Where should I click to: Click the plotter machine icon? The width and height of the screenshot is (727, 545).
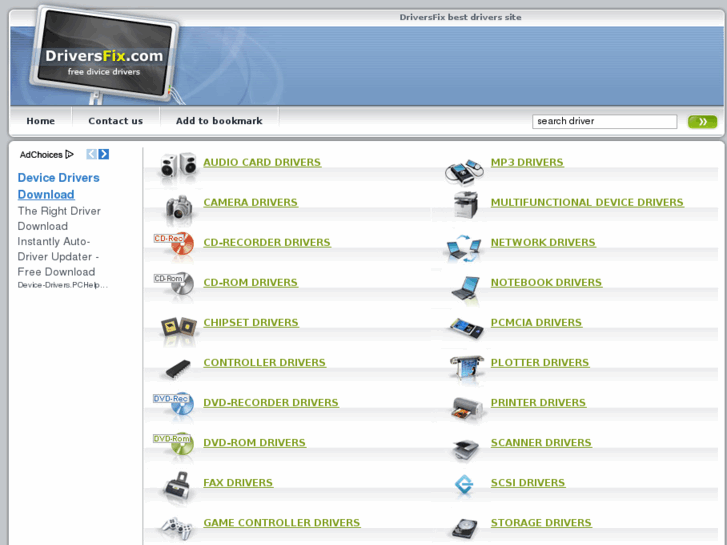tap(467, 367)
